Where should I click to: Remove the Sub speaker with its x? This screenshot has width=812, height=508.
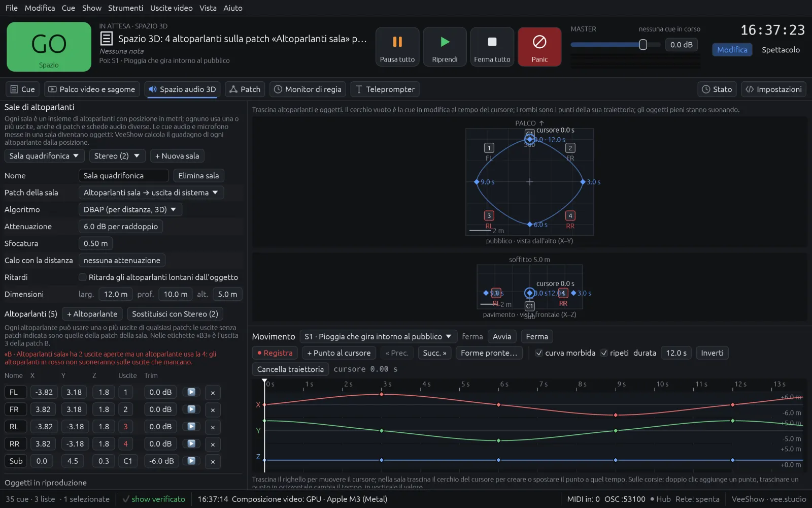click(x=213, y=462)
